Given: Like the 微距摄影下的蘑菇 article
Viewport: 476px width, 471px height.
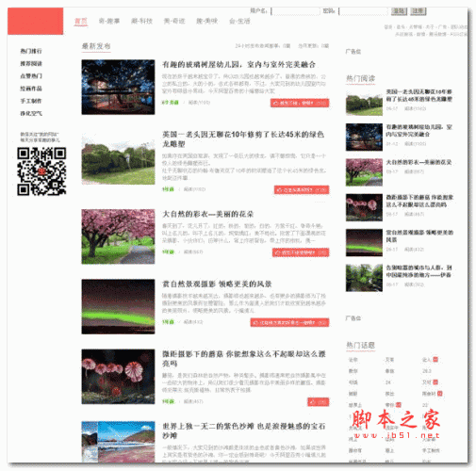Looking at the screenshot, I should pyautogui.click(x=319, y=402).
